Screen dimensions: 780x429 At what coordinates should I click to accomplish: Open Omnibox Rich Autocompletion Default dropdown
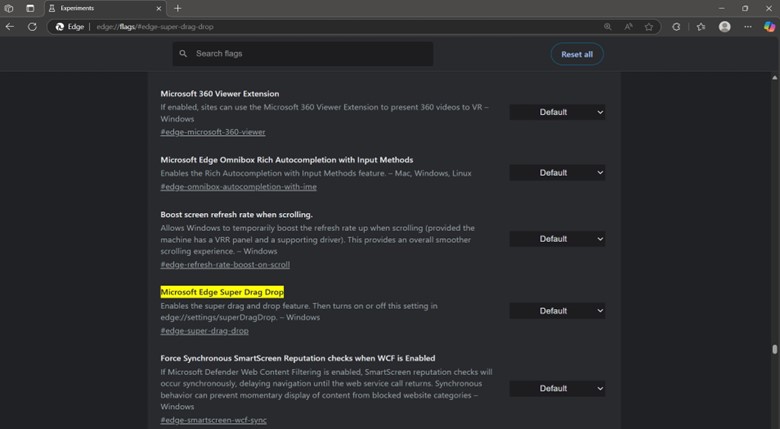pyautogui.click(x=558, y=173)
